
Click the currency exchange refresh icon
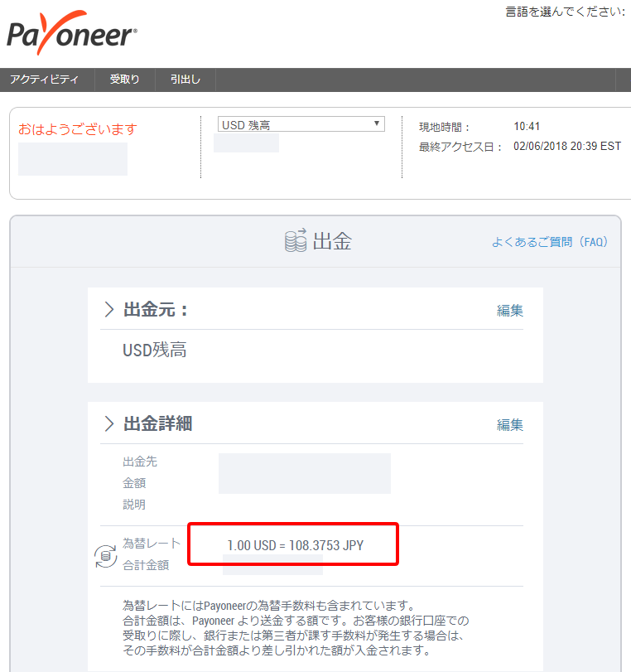105,556
